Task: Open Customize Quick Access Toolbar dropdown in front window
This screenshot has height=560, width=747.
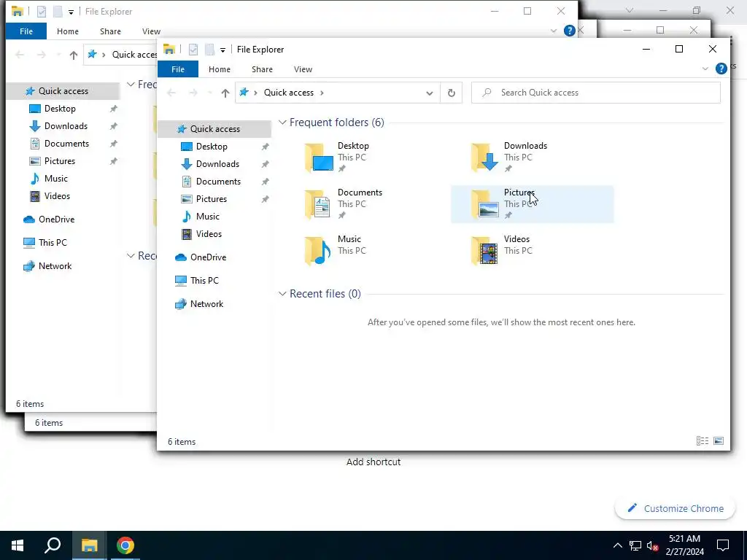Action: (x=222, y=50)
